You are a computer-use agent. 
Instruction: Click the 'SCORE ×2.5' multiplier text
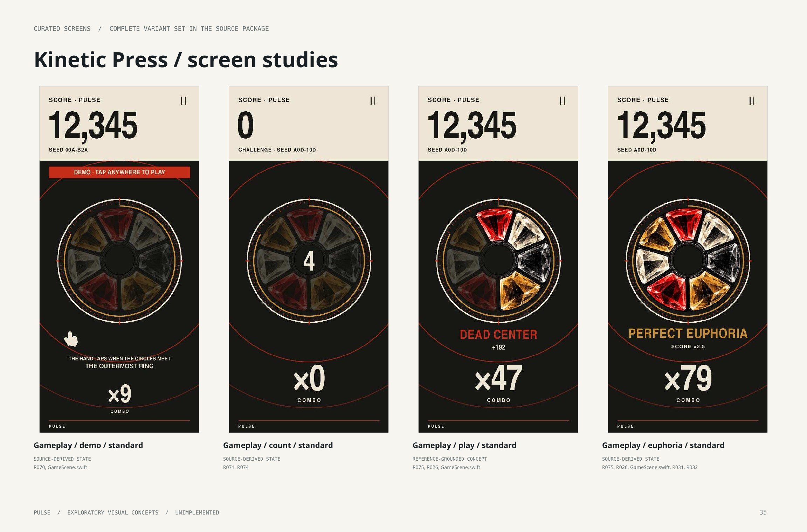(688, 346)
